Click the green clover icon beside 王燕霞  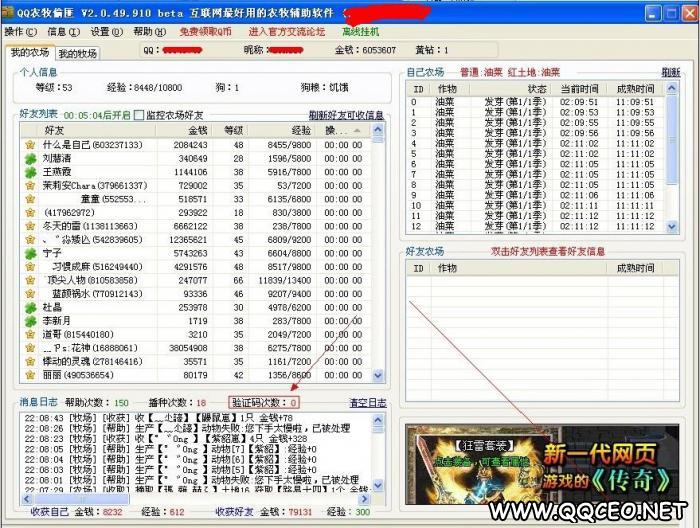[31, 172]
